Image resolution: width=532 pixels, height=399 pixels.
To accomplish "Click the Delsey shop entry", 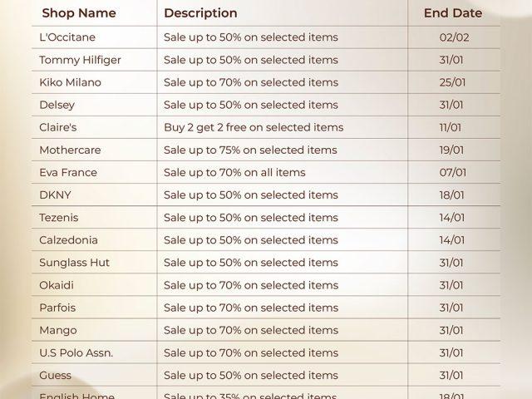I will click(x=57, y=105).
